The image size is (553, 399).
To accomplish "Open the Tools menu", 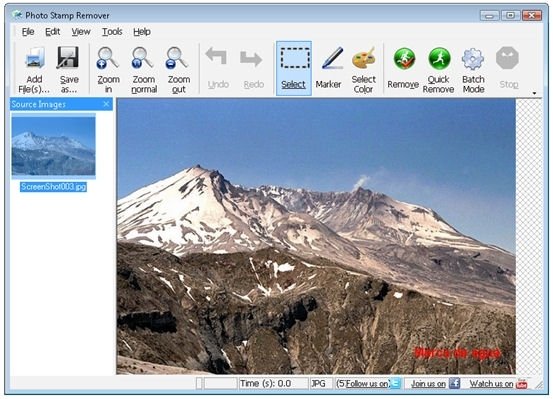I will (112, 32).
